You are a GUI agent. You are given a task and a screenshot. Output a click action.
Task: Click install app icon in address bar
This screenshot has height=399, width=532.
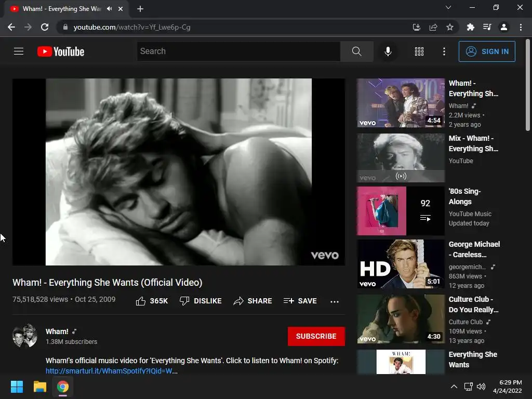coord(416,27)
